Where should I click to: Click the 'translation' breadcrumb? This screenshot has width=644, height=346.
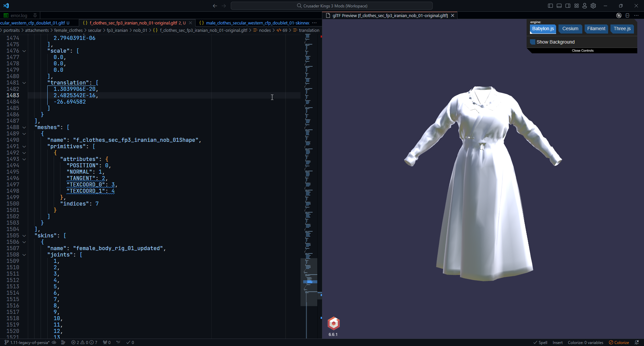point(309,30)
